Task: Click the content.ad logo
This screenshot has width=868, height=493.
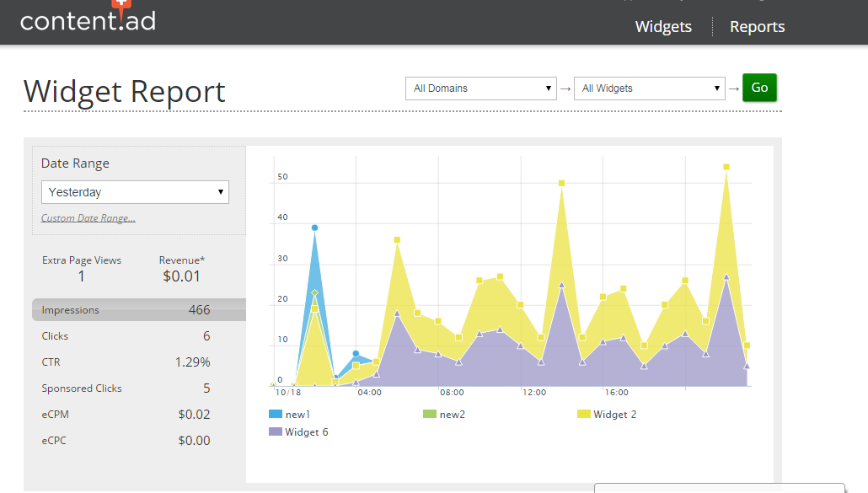Action: [88, 19]
